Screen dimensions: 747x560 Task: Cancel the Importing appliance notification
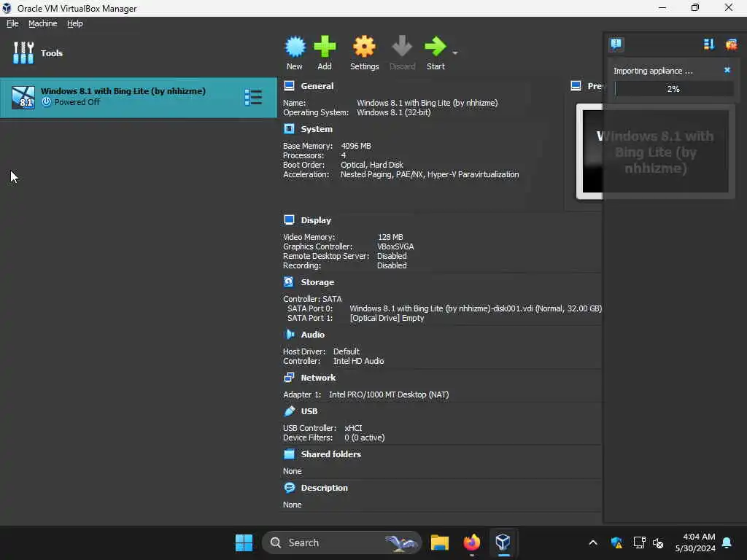click(727, 70)
